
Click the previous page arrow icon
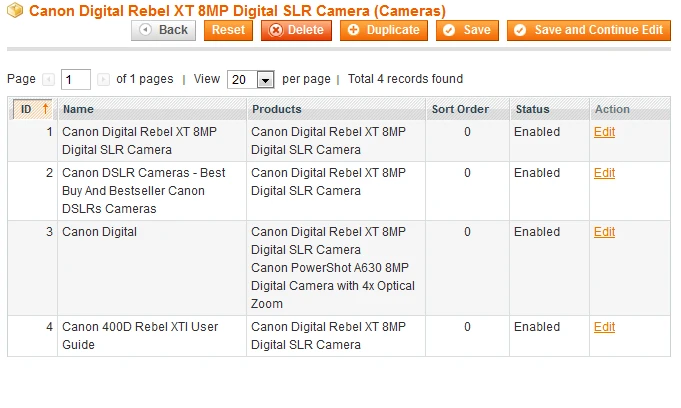[48, 79]
